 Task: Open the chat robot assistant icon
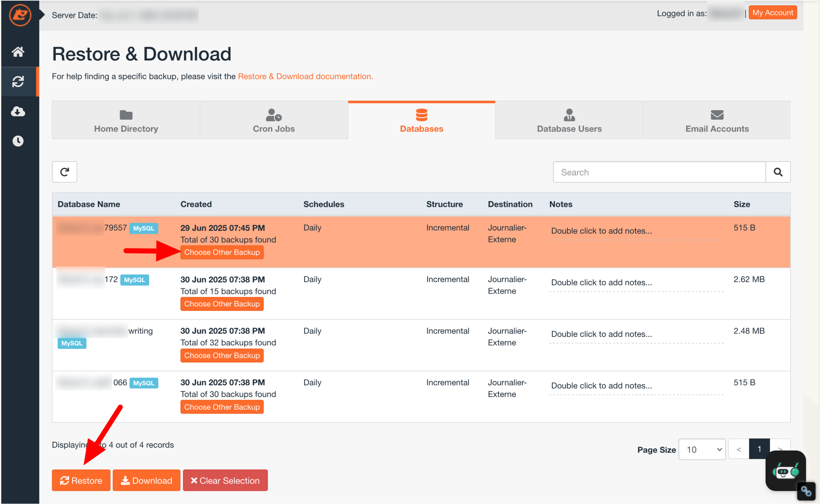[785, 471]
